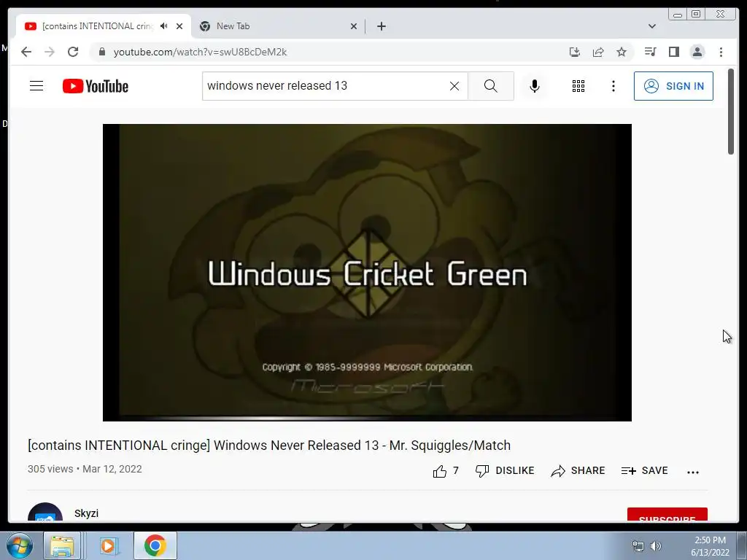Launch Windows Media Player from taskbar
The height and width of the screenshot is (560, 747).
coord(108,545)
